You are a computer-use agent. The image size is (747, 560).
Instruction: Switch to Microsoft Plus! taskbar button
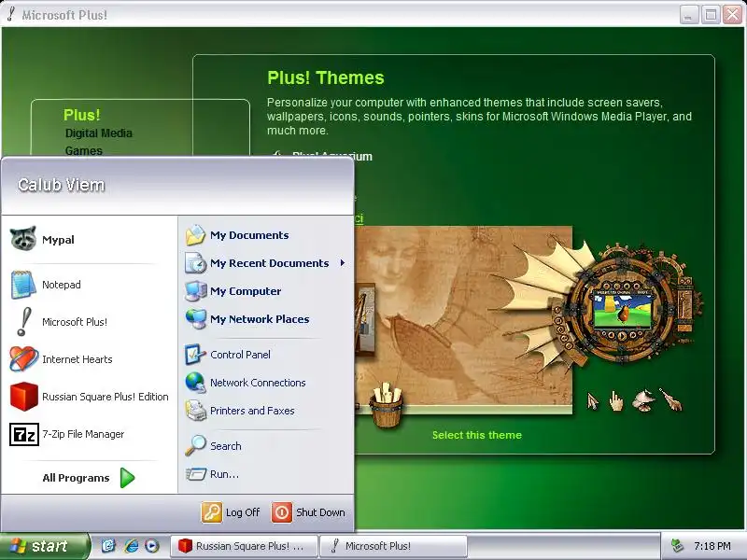(393, 546)
